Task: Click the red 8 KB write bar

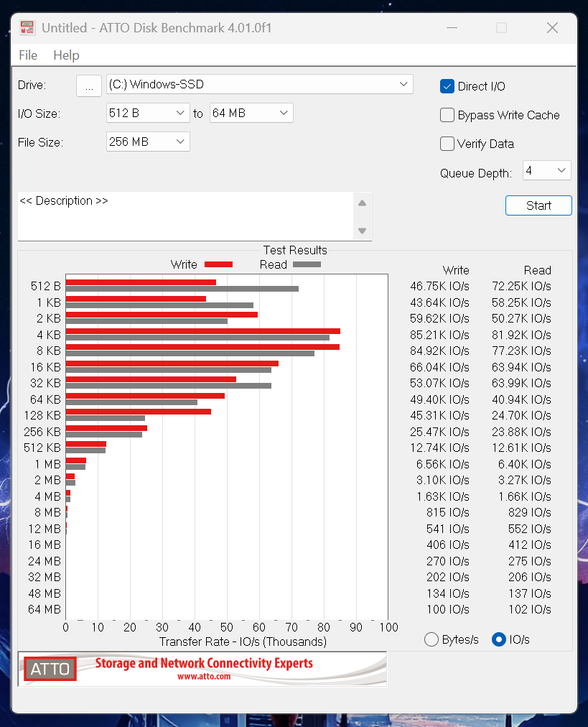Action: (x=202, y=347)
